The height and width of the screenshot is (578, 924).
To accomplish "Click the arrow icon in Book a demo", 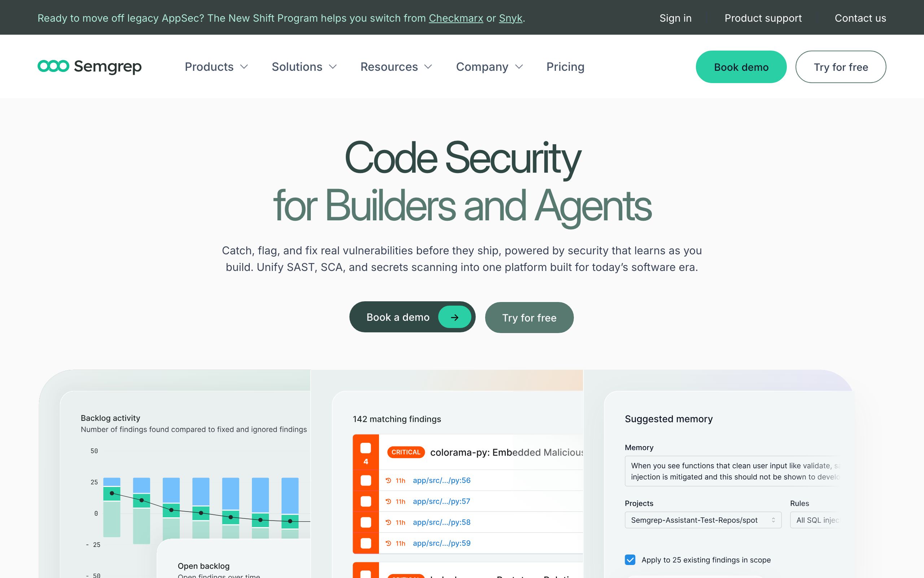I will [454, 317].
